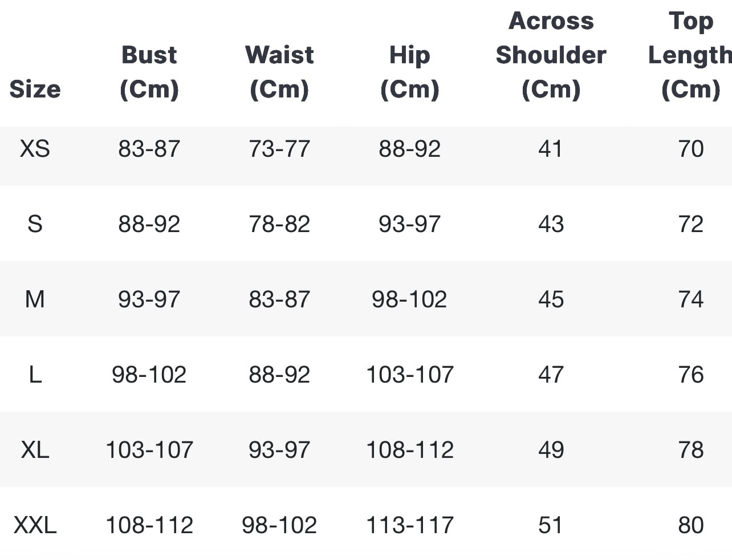Select the 113-117 hip value for XXL
Screen dimensions: 732x560
pos(409,525)
